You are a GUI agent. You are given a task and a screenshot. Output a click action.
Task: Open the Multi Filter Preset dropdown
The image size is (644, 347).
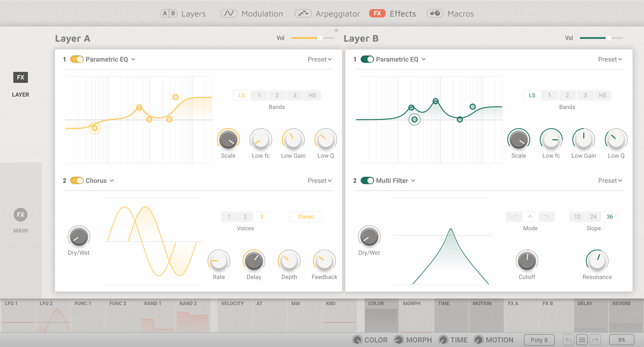tap(610, 180)
